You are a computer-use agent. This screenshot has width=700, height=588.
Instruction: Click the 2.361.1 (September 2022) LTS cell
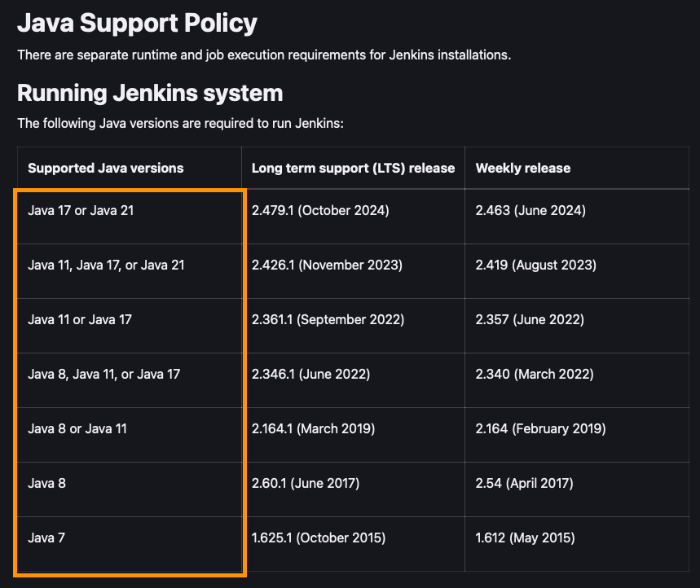[x=328, y=319]
